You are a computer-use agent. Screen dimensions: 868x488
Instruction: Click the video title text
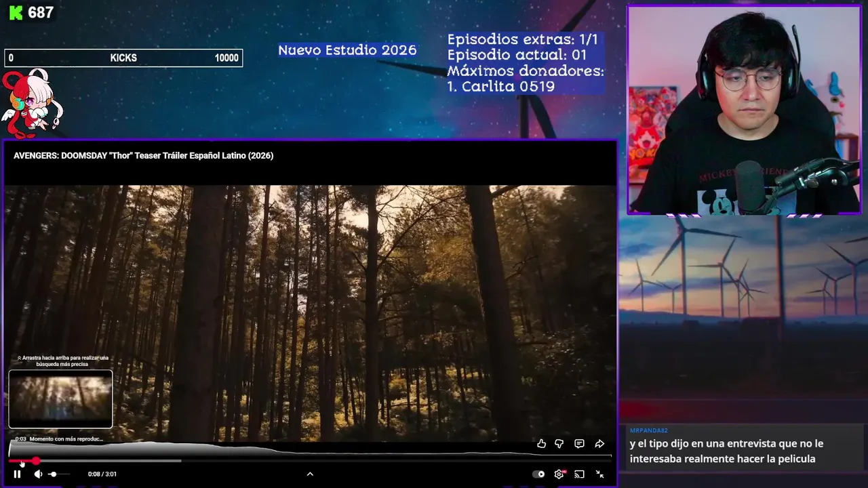pyautogui.click(x=144, y=155)
